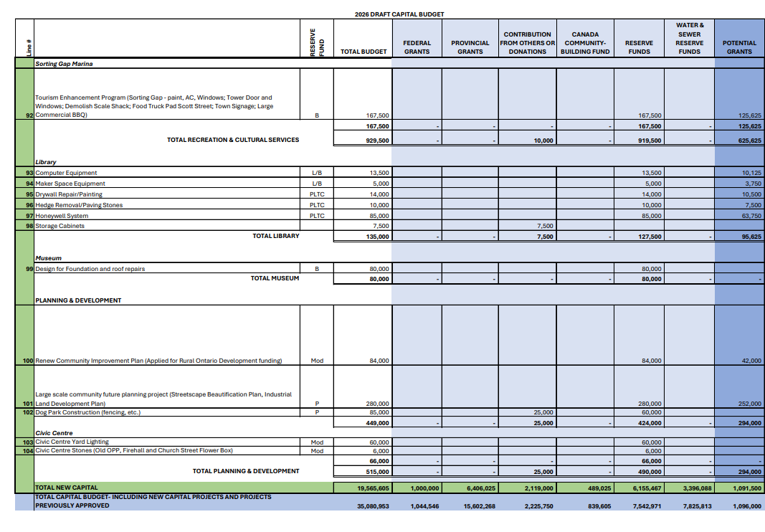The height and width of the screenshot is (532, 765).
Task: Select the Planning & Development section heading
Action: [x=78, y=300]
